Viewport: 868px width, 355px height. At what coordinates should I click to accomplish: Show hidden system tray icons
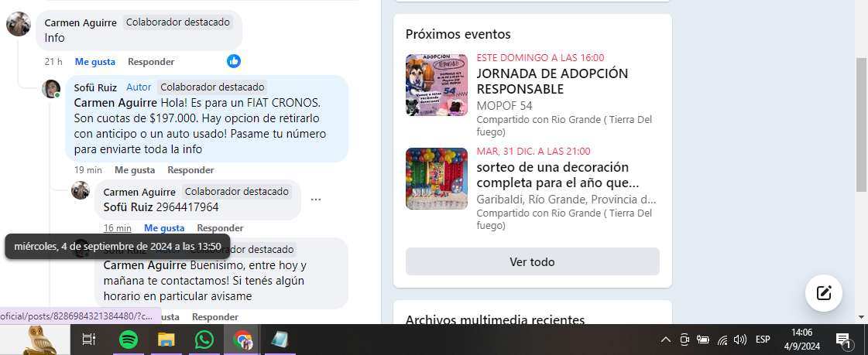point(666,340)
